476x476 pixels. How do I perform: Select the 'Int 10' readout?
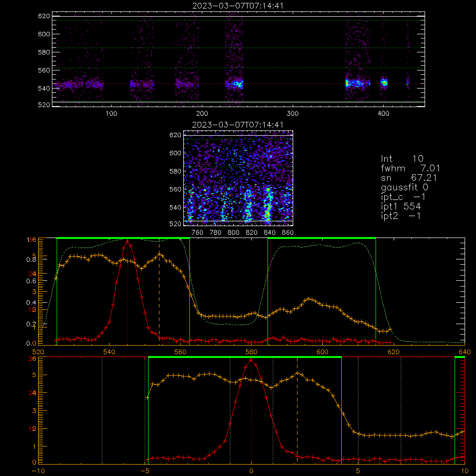pyautogui.click(x=402, y=159)
